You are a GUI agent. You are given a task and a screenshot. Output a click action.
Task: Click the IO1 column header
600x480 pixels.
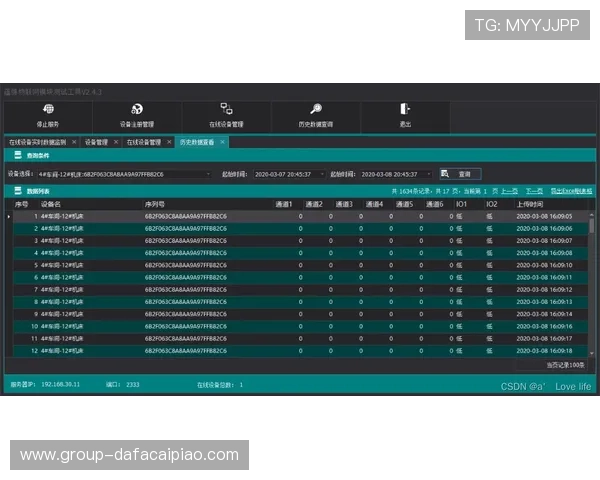[x=461, y=204]
